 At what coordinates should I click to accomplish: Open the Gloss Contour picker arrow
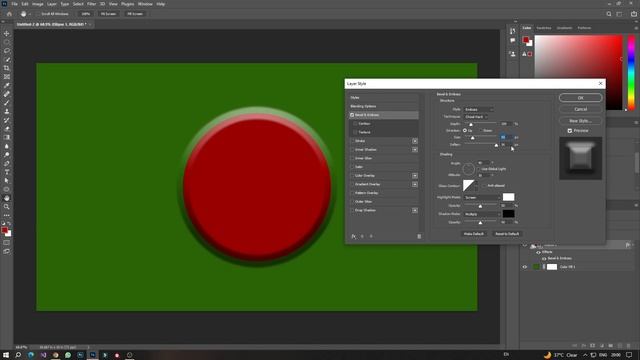(476, 186)
